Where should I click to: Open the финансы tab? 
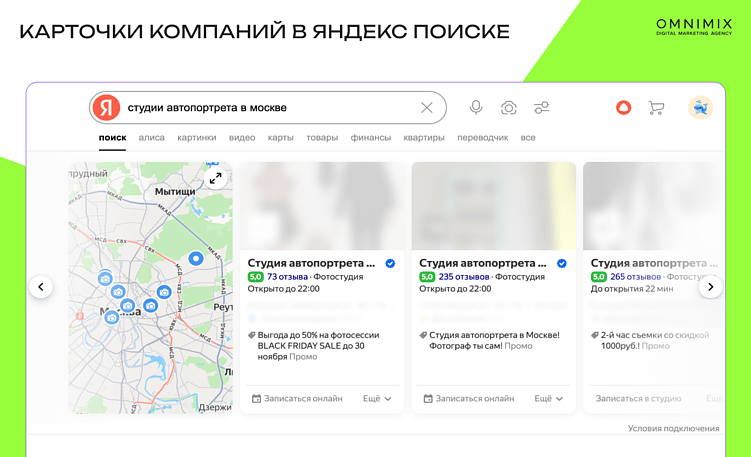[370, 137]
